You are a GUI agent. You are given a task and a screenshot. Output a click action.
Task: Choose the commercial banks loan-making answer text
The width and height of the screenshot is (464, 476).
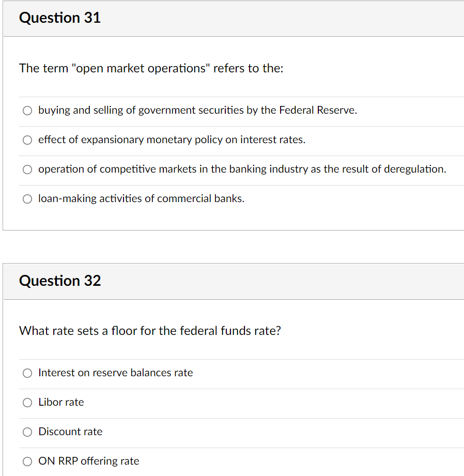click(x=141, y=198)
